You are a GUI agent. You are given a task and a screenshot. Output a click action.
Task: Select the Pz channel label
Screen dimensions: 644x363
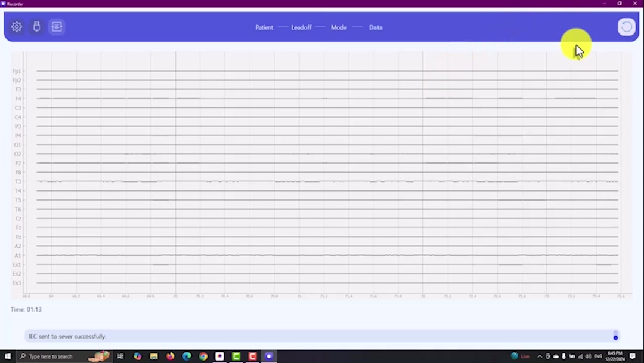[18, 237]
